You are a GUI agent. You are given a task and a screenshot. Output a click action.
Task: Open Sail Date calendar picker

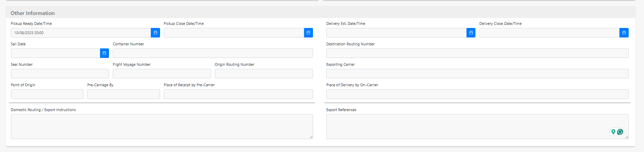[104, 53]
